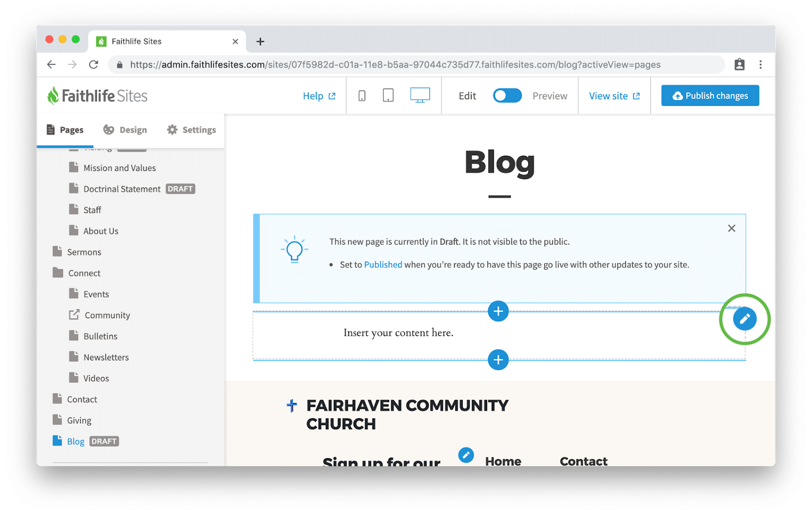812x515 pixels.
Task: Click the lightbulb tip icon
Action: pyautogui.click(x=294, y=249)
